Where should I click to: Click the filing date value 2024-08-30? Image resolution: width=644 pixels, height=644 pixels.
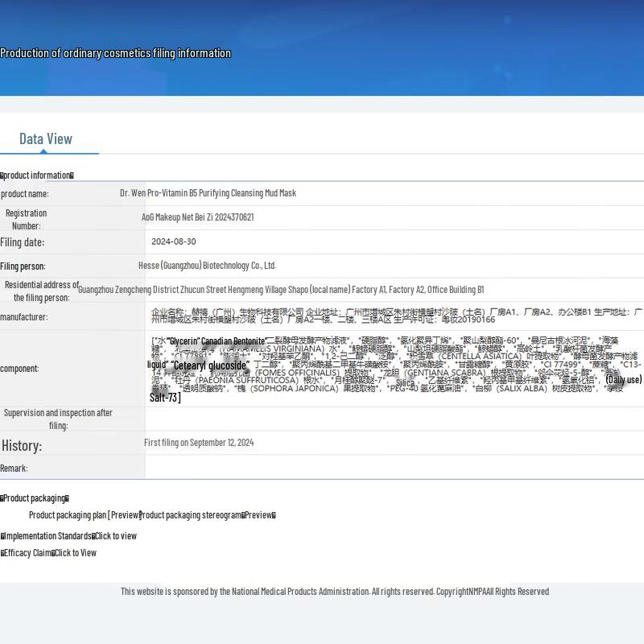[x=173, y=242]
